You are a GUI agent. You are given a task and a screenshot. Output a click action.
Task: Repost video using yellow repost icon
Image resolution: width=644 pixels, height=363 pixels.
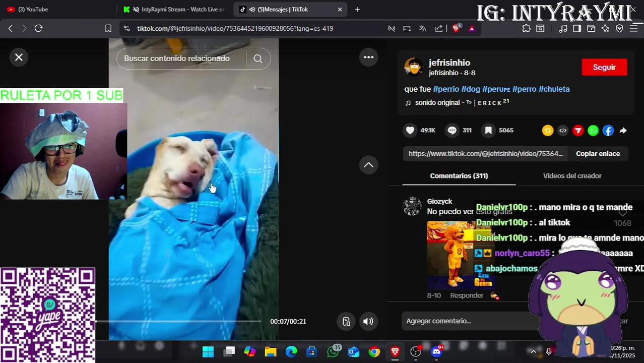coord(548,131)
